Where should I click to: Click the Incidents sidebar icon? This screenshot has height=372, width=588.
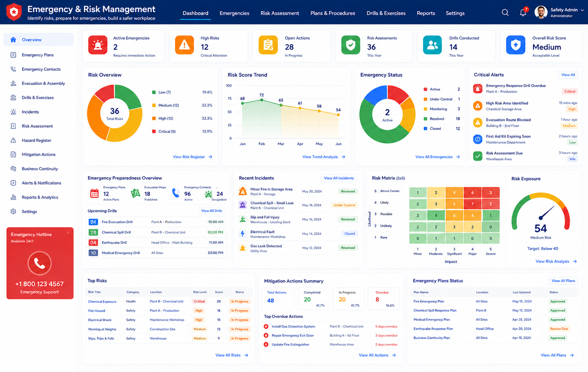[x=13, y=112]
